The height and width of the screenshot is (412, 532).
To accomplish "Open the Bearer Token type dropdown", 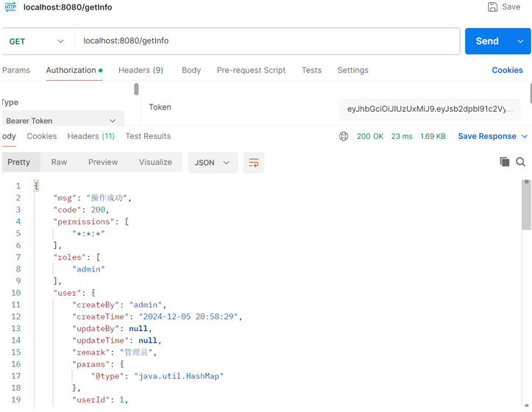I will pos(63,120).
